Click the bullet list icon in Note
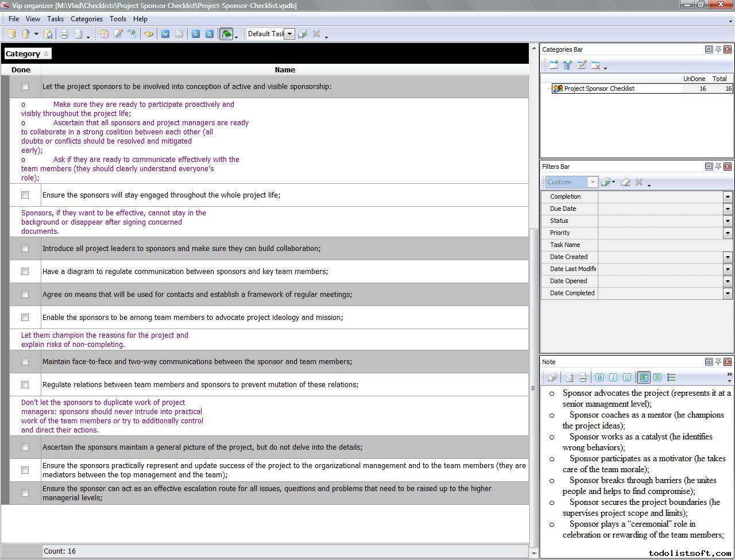 [671, 377]
